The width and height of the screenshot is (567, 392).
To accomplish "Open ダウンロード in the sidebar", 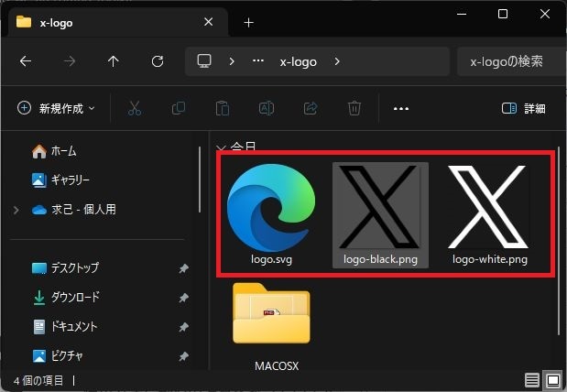I will point(66,298).
